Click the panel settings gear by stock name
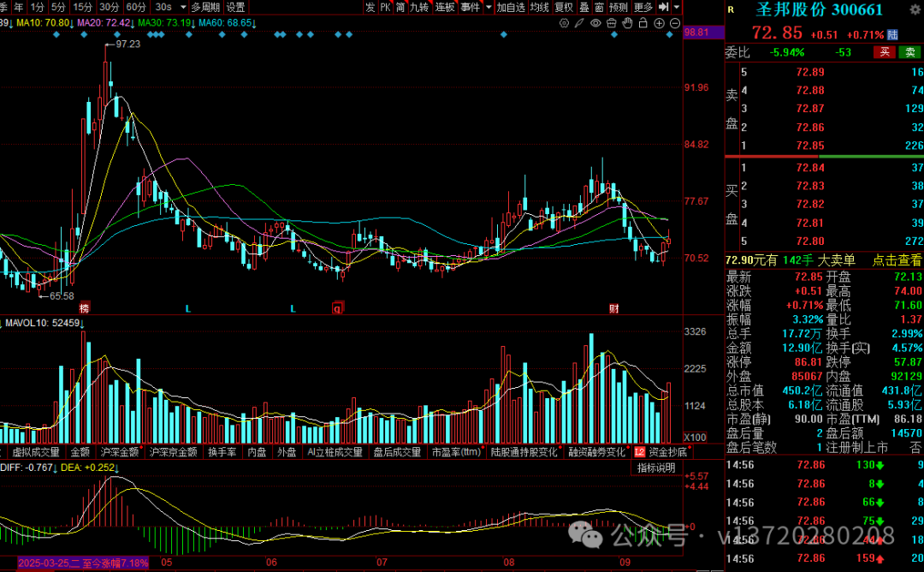Image resolution: width=924 pixels, height=572 pixels. pos(915,9)
